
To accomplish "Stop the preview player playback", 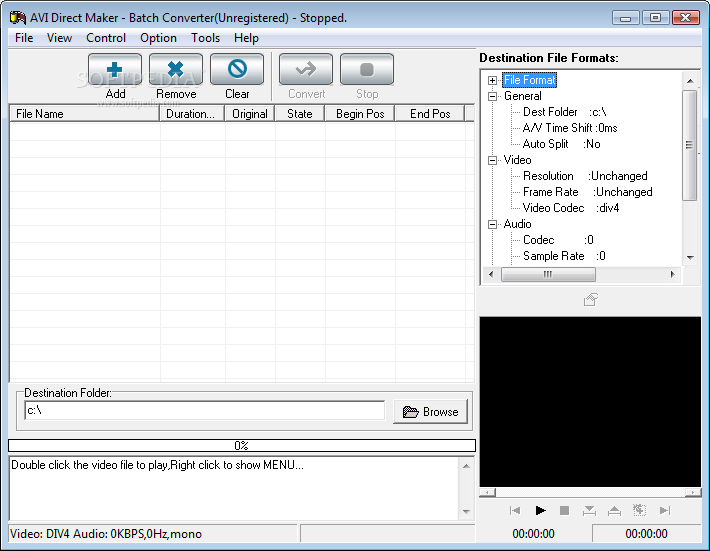I will coord(564,511).
